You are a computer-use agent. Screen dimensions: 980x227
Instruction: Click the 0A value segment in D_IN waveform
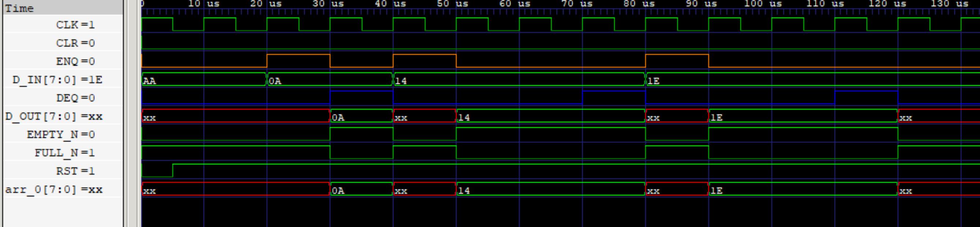[x=330, y=79]
